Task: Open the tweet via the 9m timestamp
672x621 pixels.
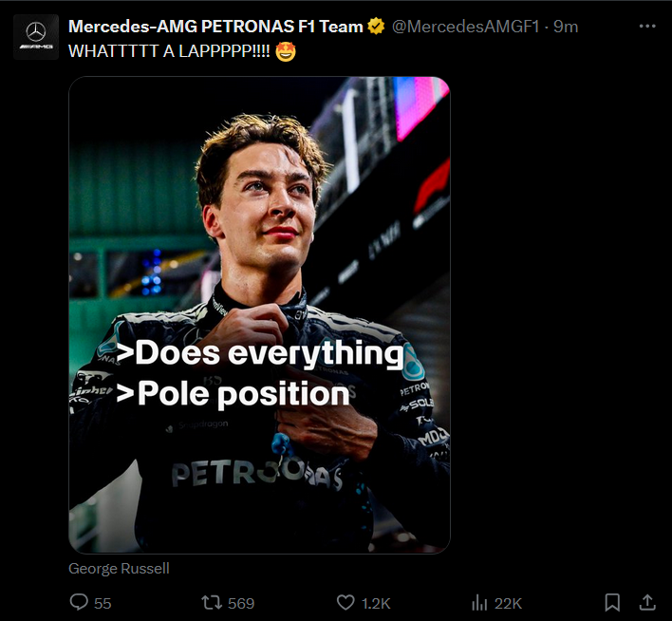Action: click(567, 27)
